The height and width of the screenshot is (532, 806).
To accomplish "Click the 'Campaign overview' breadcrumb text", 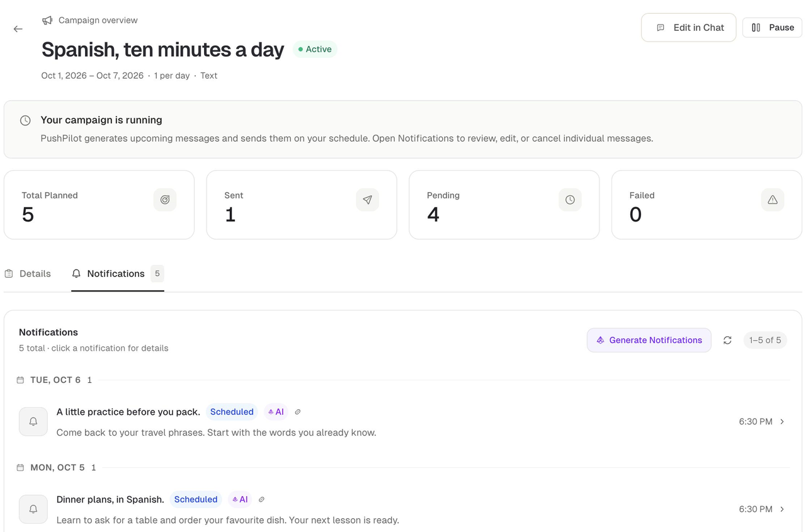I will (x=98, y=20).
